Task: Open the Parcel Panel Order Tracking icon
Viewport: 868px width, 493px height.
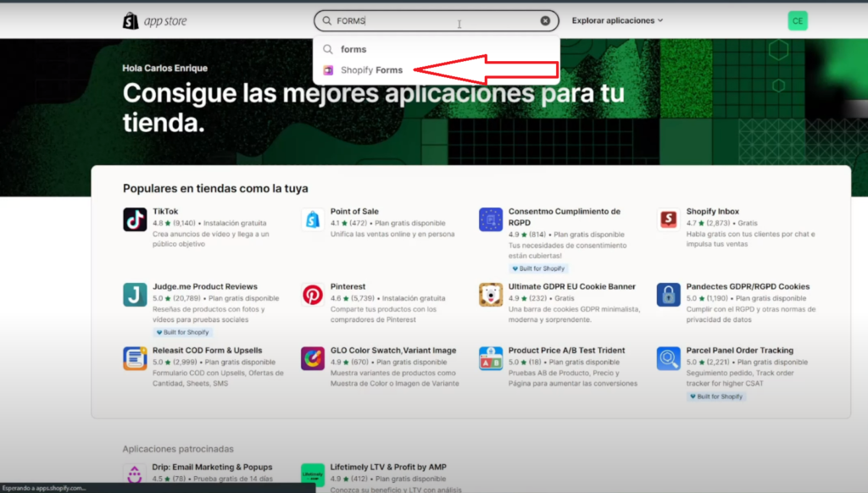Action: pos(668,358)
